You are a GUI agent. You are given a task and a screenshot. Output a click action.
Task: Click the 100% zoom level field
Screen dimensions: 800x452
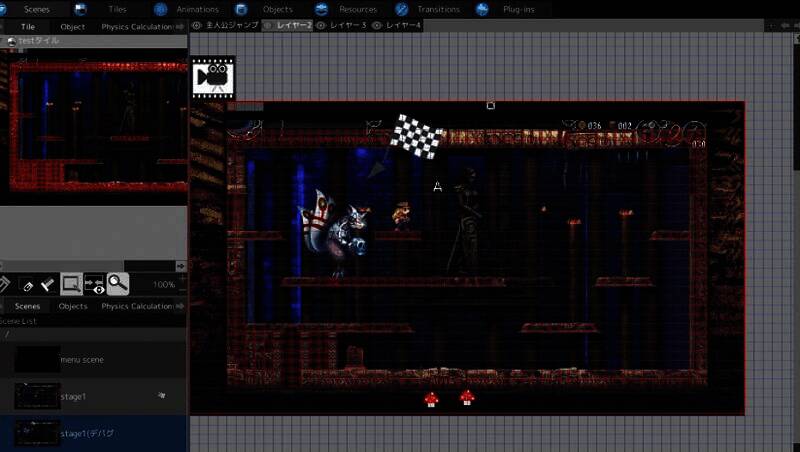click(164, 285)
